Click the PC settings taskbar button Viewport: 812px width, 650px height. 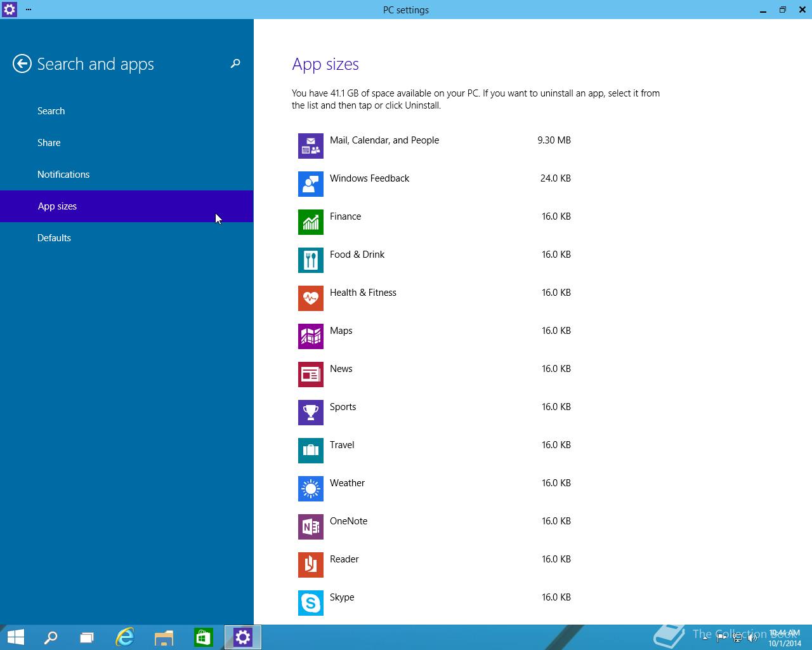pos(243,637)
